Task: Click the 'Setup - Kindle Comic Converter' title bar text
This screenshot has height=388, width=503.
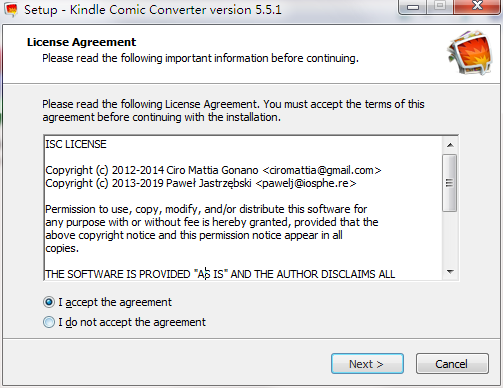Action: [153, 10]
